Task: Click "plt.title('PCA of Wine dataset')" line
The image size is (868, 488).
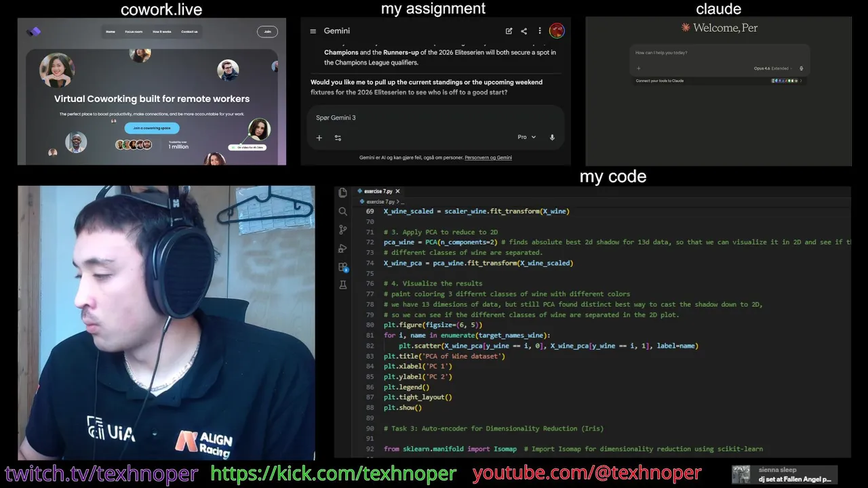Action: [444, 356]
